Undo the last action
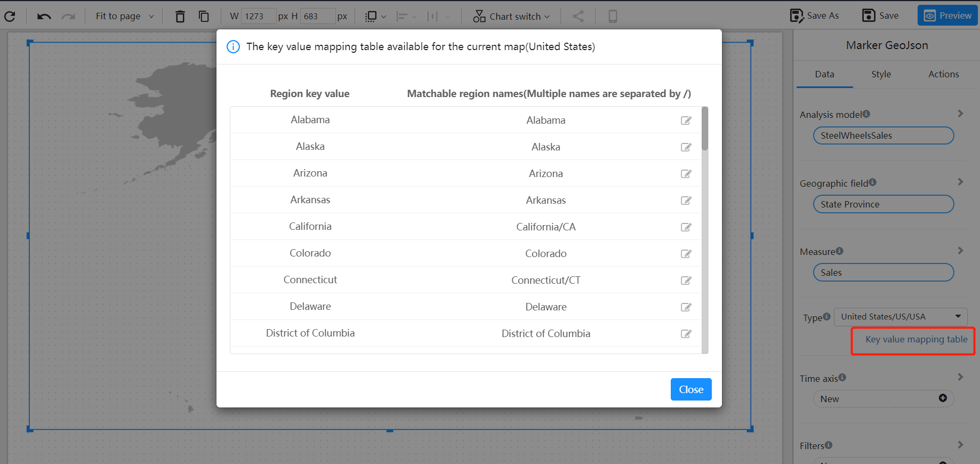The height and width of the screenshot is (464, 980). [x=44, y=17]
